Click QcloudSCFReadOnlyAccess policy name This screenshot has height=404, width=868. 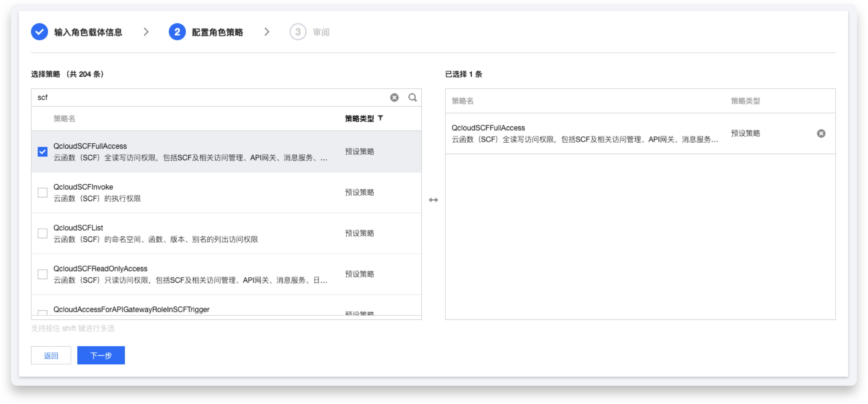click(100, 269)
